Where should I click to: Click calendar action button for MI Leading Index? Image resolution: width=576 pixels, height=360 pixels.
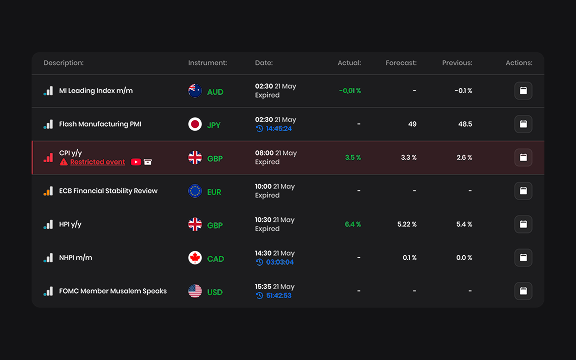523,91
